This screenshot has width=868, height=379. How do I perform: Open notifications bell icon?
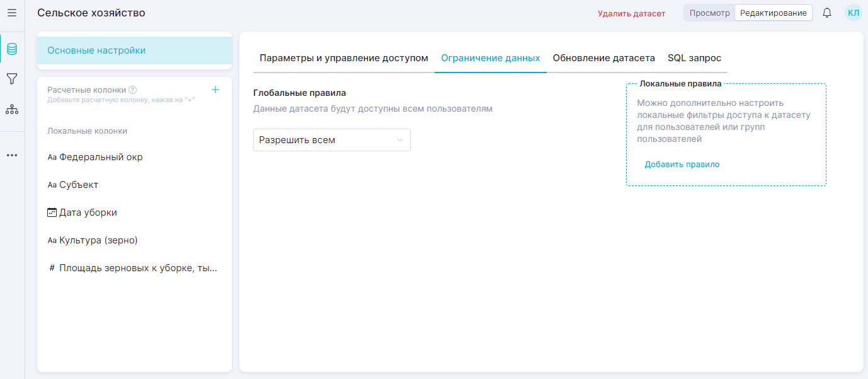point(827,13)
